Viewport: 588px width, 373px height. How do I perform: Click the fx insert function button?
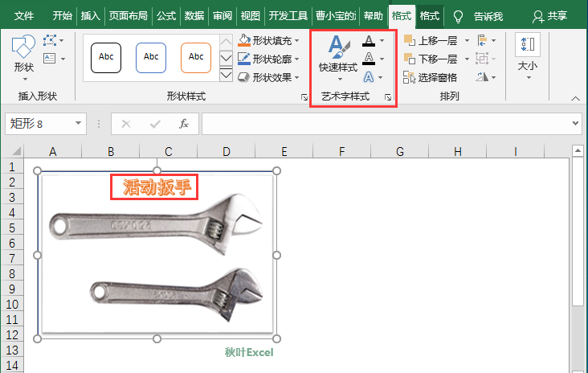[x=183, y=124]
